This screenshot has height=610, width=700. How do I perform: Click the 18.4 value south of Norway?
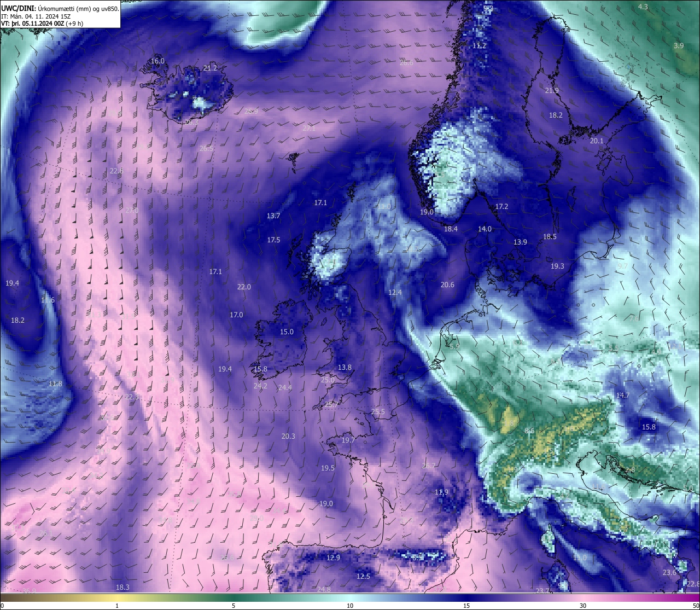[x=451, y=229]
